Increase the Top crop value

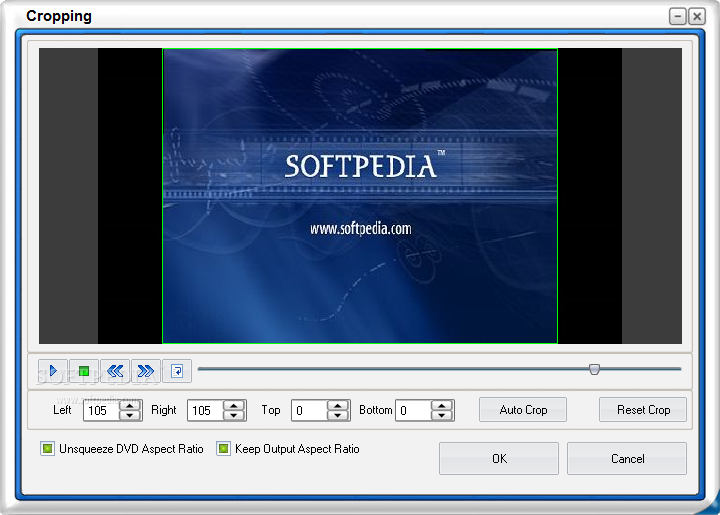[338, 406]
